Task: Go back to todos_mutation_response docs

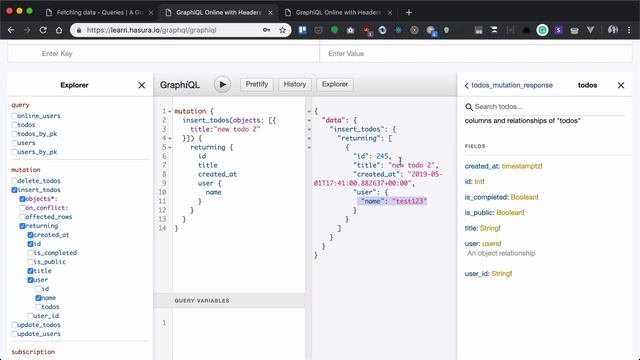Action: point(509,85)
